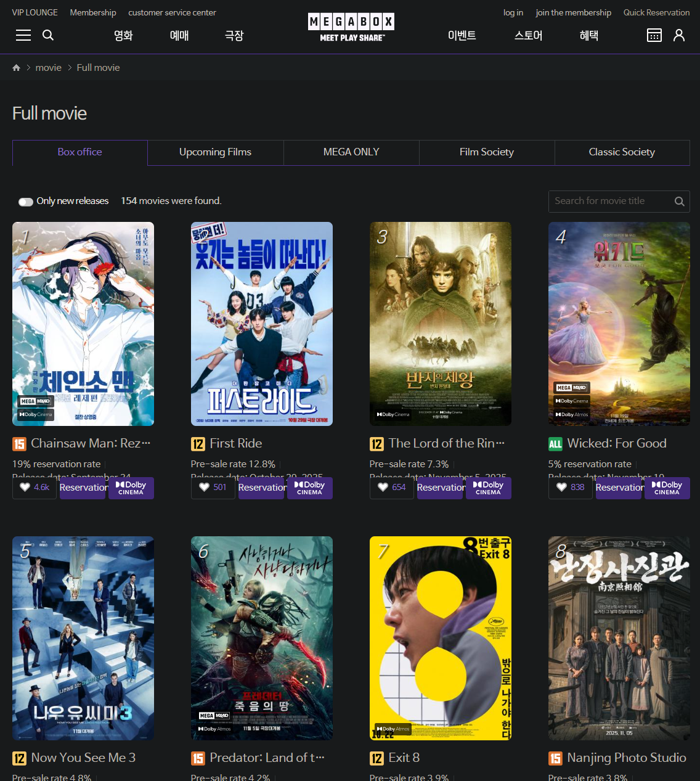The image size is (700, 781).
Task: Click the Full movie breadcrumb link
Action: pyautogui.click(x=99, y=68)
